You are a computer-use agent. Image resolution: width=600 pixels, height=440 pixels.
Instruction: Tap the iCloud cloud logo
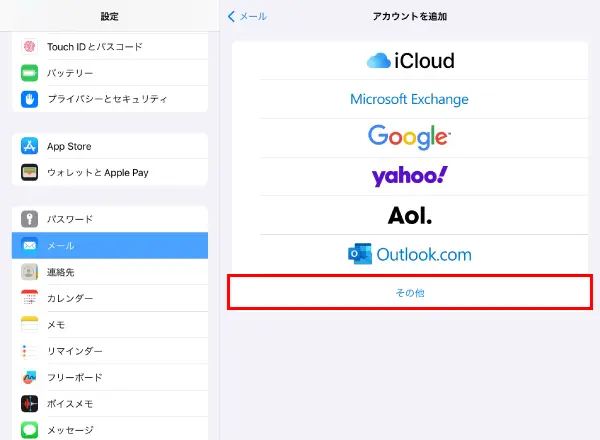379,61
